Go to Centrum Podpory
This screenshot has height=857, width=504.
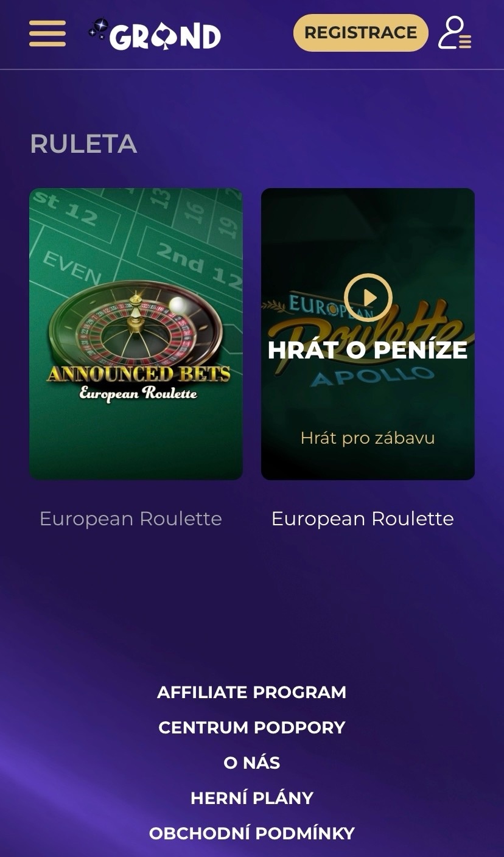tap(252, 727)
